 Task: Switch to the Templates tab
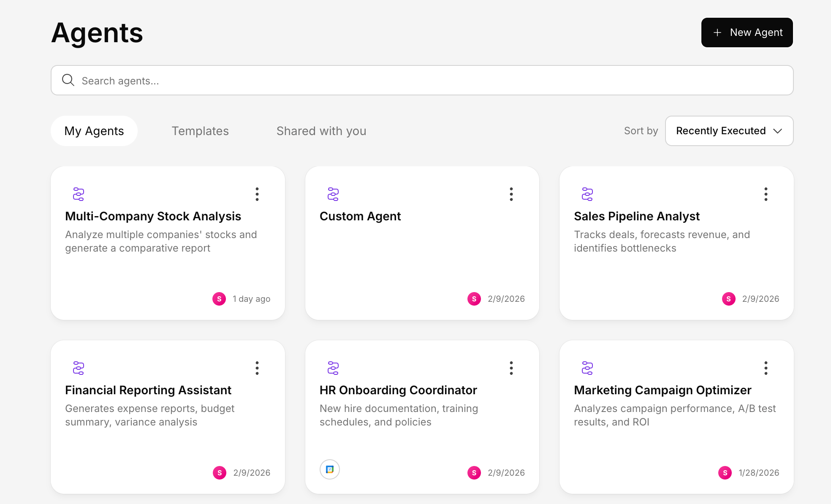tap(200, 131)
